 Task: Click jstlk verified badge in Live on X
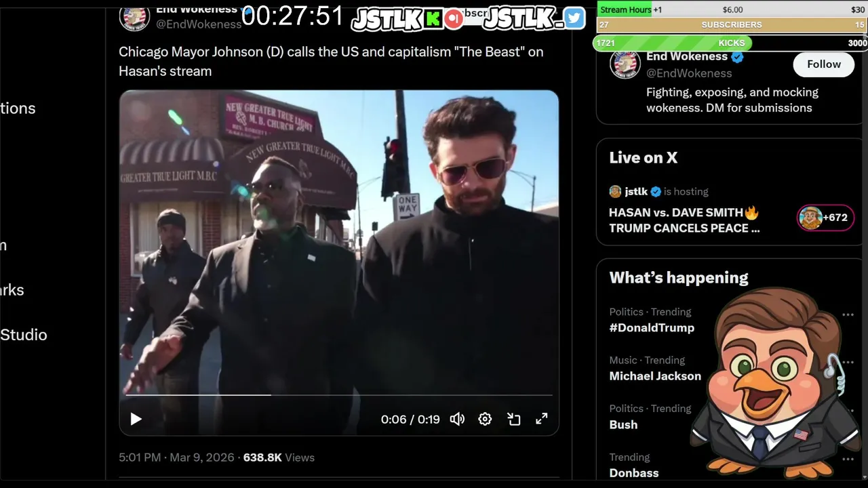pos(656,191)
